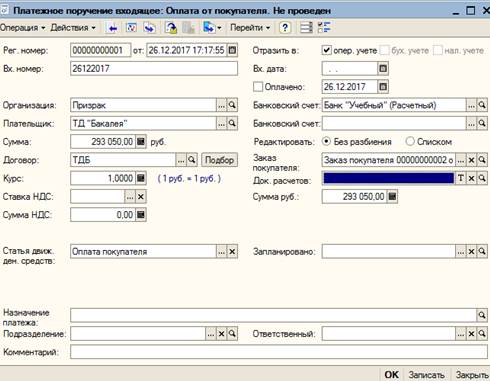This screenshot has width=490, height=381.
Task: Clear the Заказ покупателя field
Action: (471, 160)
